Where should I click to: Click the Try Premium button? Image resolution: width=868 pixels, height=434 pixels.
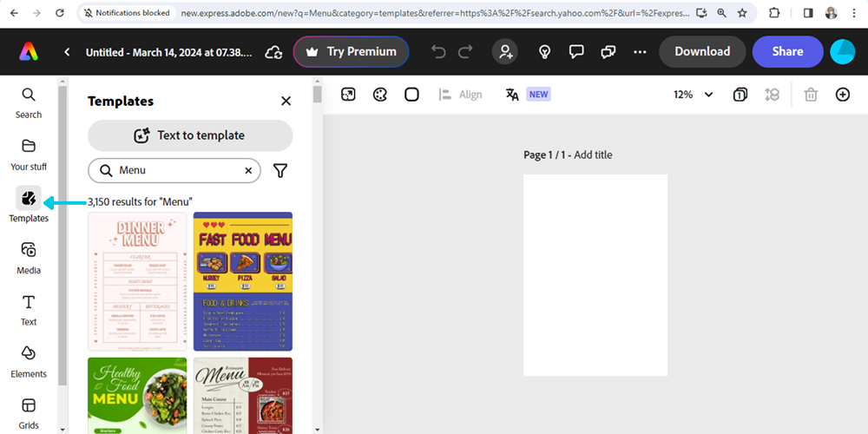tap(352, 52)
